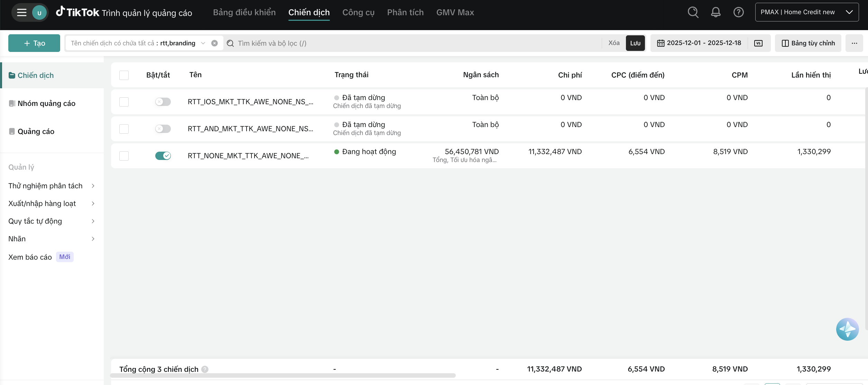The image size is (868, 385).
Task: Click the total campaigns info tooltip icon
Action: click(205, 369)
